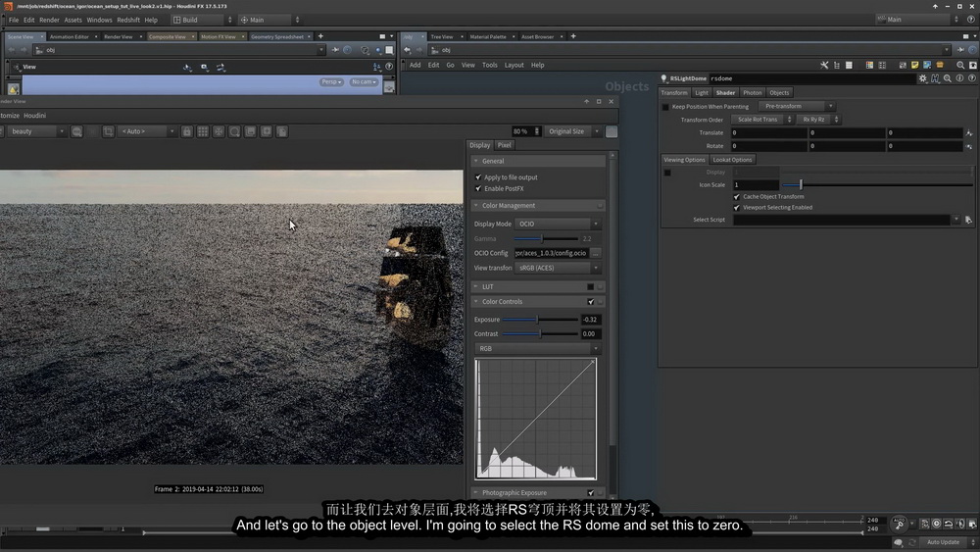The height and width of the screenshot is (552, 980).
Task: Click the lock icon in render view toolbar
Action: point(187,131)
